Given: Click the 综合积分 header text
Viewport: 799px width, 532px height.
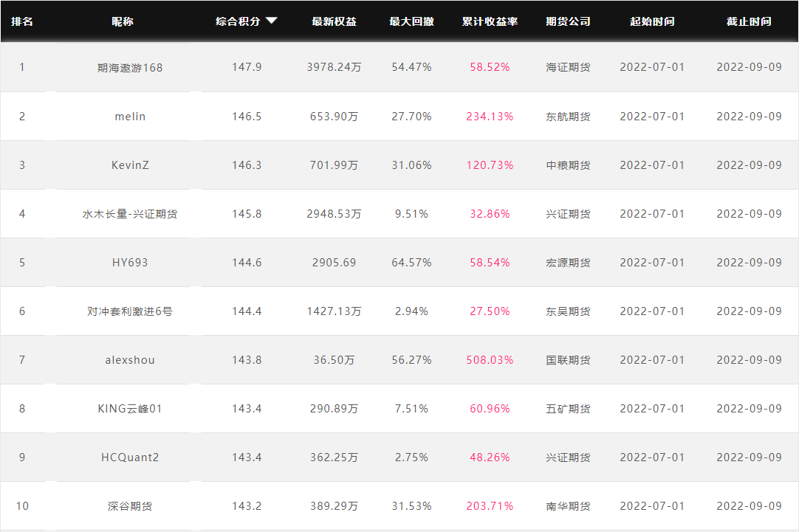Looking at the screenshot, I should tap(238, 21).
